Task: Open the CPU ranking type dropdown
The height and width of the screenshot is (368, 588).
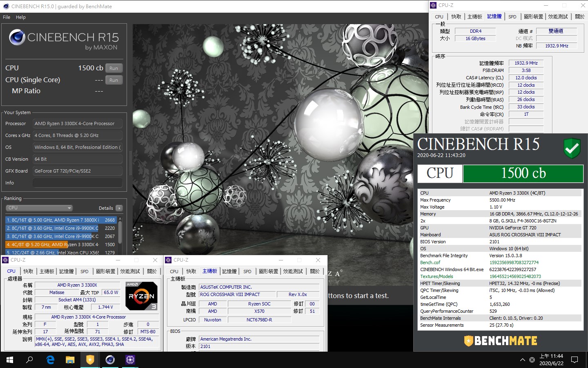Action: [x=39, y=208]
